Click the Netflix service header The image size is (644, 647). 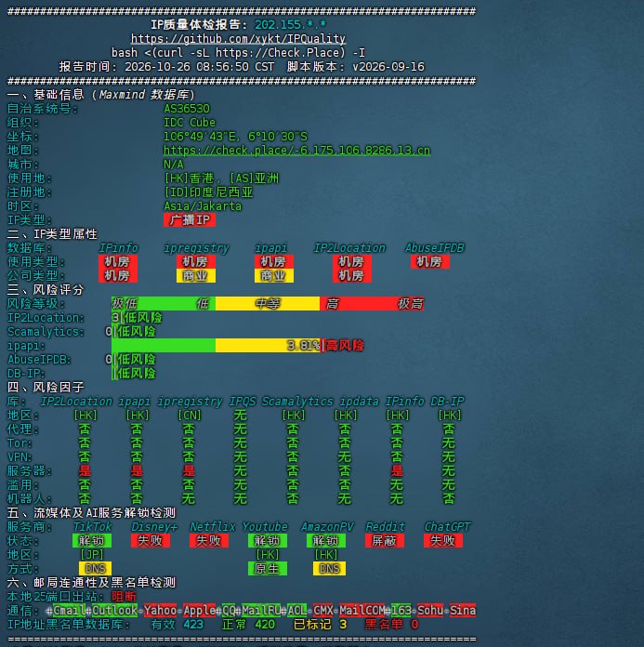pyautogui.click(x=213, y=527)
